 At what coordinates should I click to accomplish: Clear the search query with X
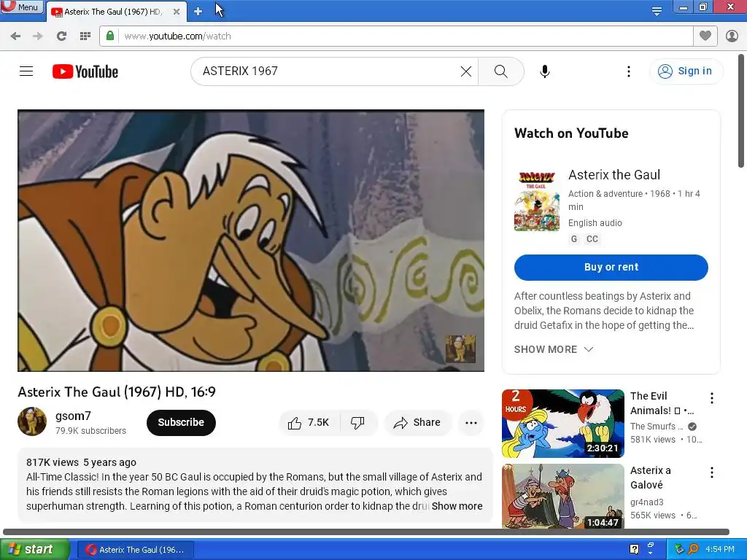(x=466, y=71)
